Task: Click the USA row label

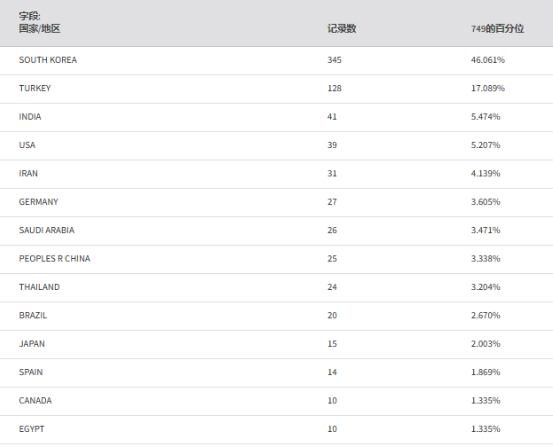Action: [27, 145]
